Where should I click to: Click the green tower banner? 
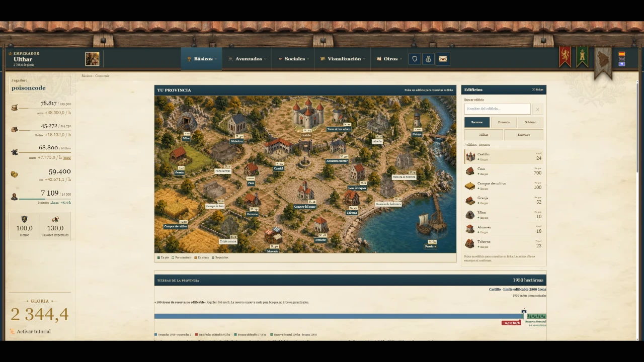pos(582,57)
